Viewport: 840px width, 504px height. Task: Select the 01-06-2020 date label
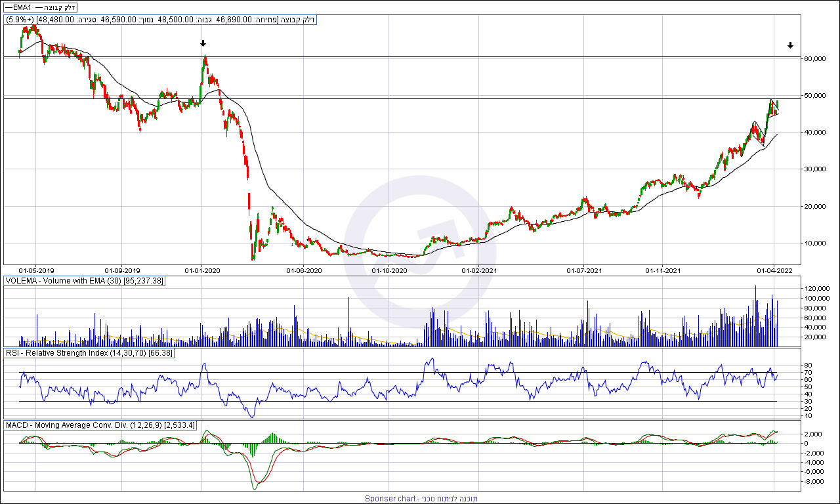click(x=304, y=270)
